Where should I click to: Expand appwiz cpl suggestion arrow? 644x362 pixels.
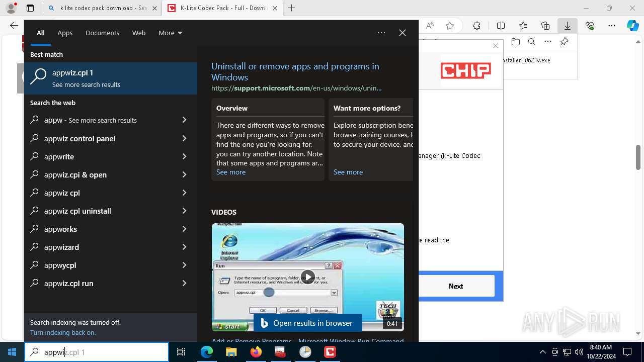[x=184, y=193]
